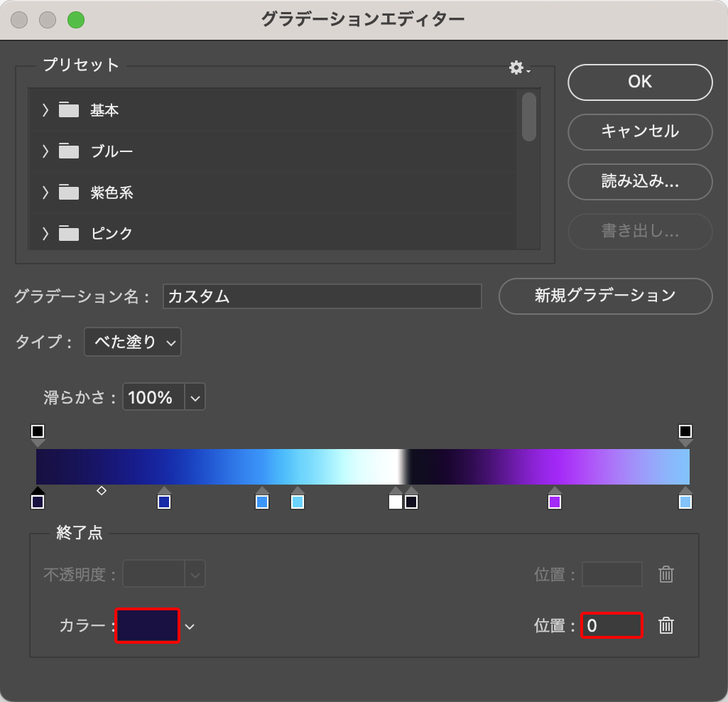
Task: Select the leftmost dark navy color stop
Action: pyautogui.click(x=38, y=502)
